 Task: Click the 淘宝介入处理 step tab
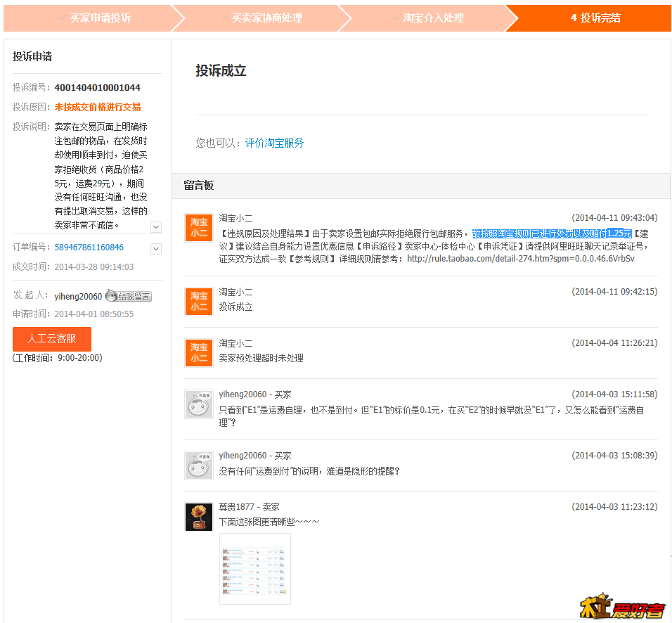pos(429,18)
